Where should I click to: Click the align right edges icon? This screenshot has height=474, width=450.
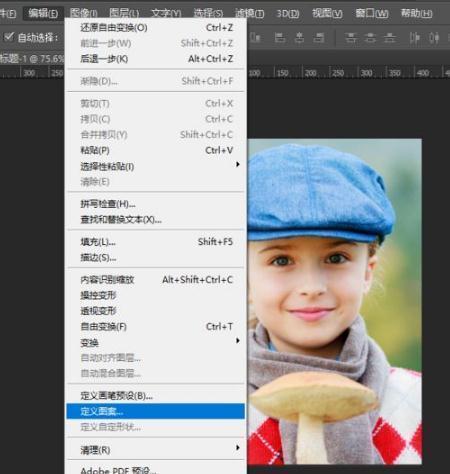coord(319,38)
